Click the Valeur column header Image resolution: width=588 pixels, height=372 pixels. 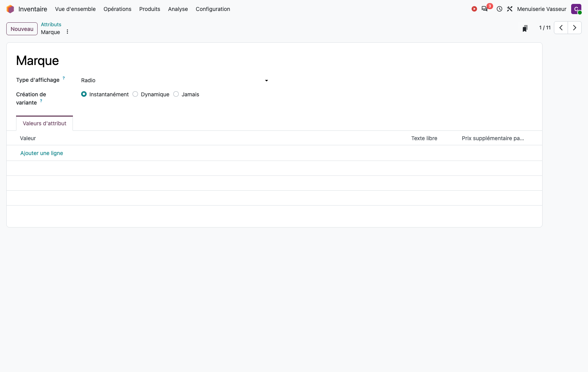pyautogui.click(x=28, y=138)
